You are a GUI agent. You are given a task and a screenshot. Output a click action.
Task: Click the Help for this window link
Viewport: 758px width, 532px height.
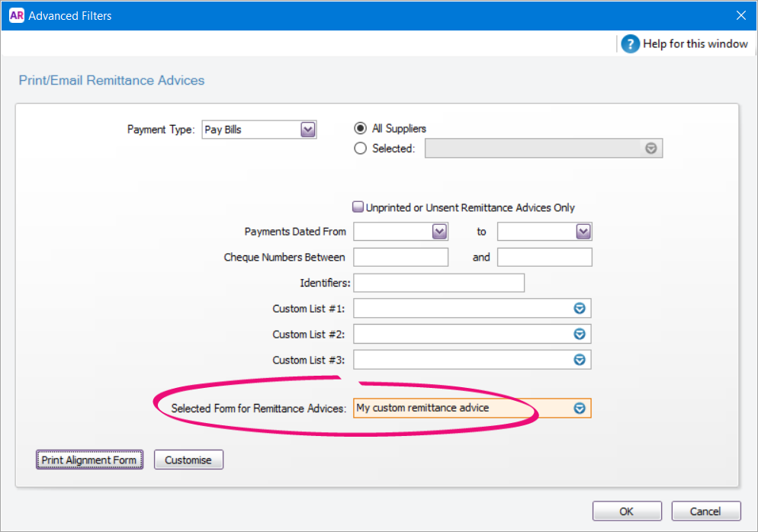(x=695, y=44)
